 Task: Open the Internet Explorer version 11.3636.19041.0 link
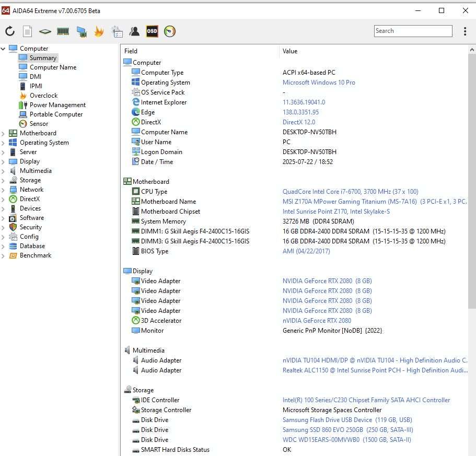point(304,102)
